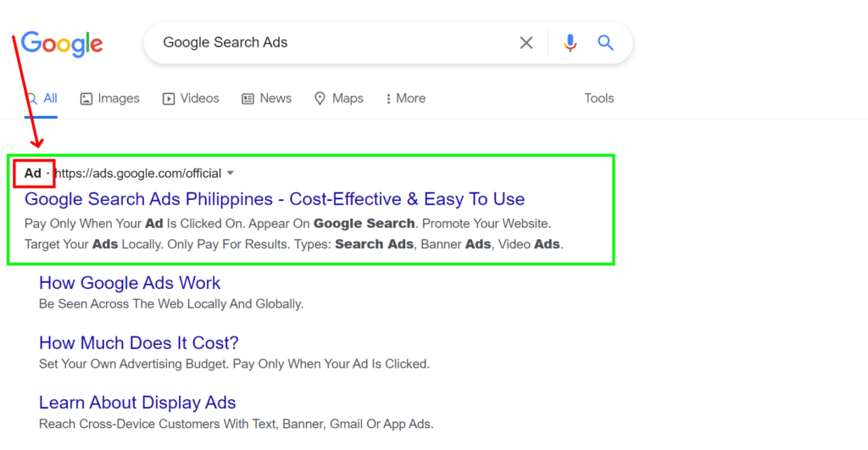Click text 'Reach Cross-Device Customers With Text, Banner...'
The height and width of the screenshot is (450, 868).
(x=236, y=424)
